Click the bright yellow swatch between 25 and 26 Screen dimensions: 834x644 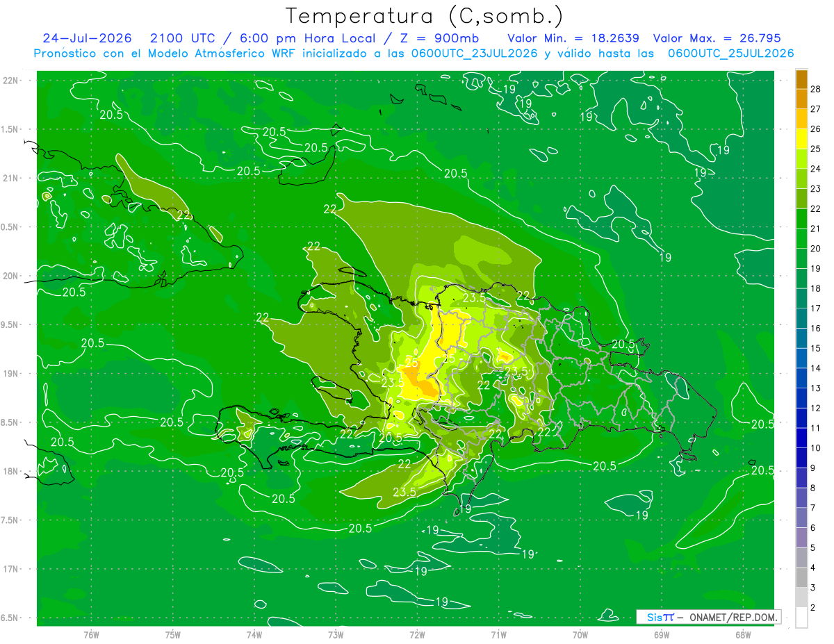pos(801,139)
